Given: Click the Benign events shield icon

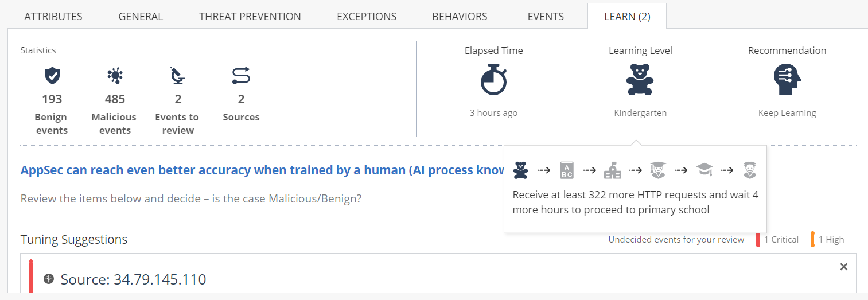Looking at the screenshot, I should click(52, 76).
